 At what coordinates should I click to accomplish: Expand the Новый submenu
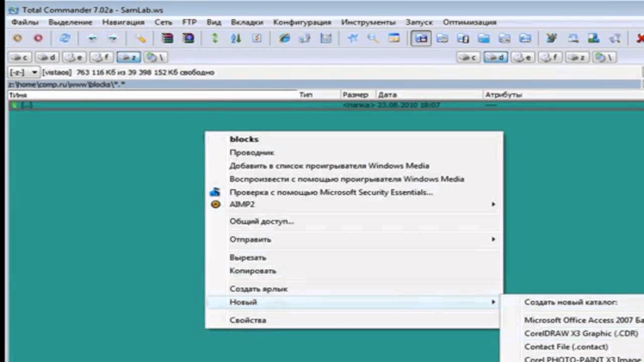coord(353,302)
